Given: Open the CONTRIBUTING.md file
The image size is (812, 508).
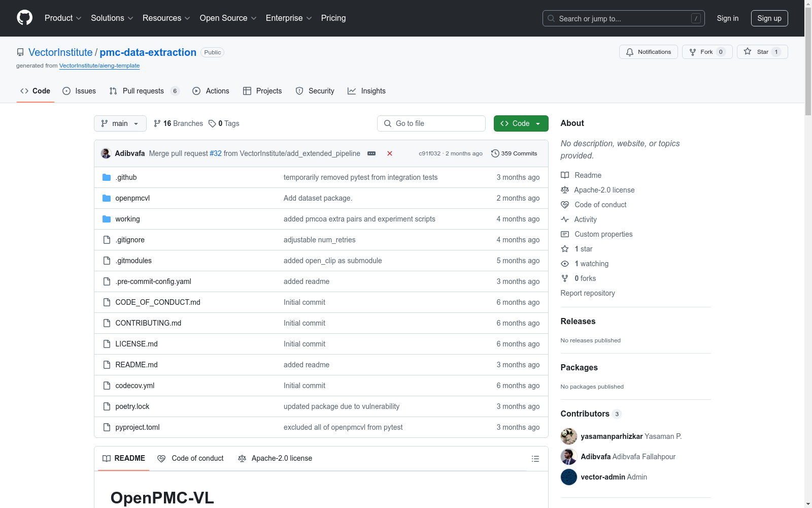Looking at the screenshot, I should (148, 323).
